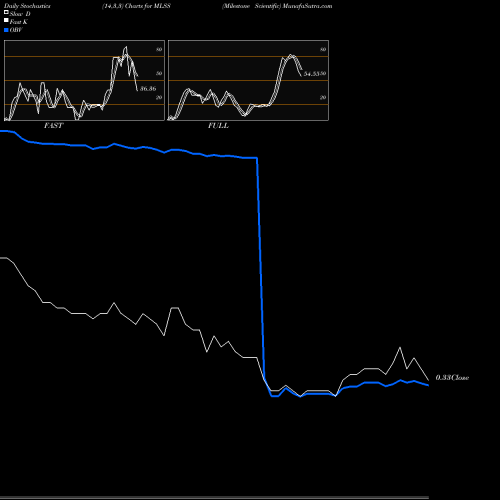Click the 54.55 value in FULL chart

(311, 74)
